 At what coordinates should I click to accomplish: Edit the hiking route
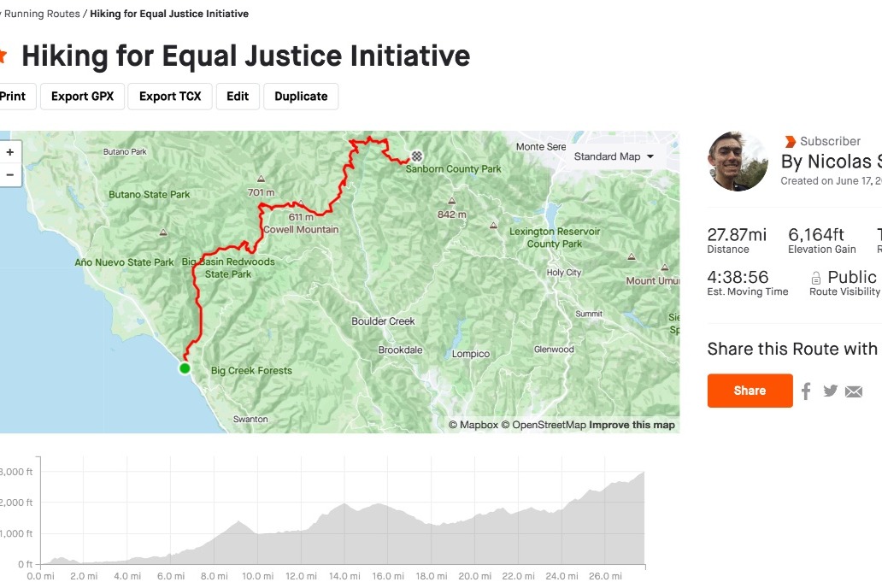pyautogui.click(x=238, y=97)
